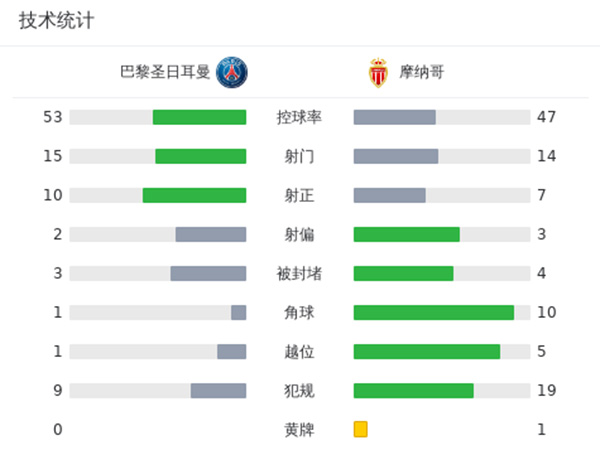600x450 pixels.
Task: Select the 摩纳哥 team name
Action: coord(423,72)
